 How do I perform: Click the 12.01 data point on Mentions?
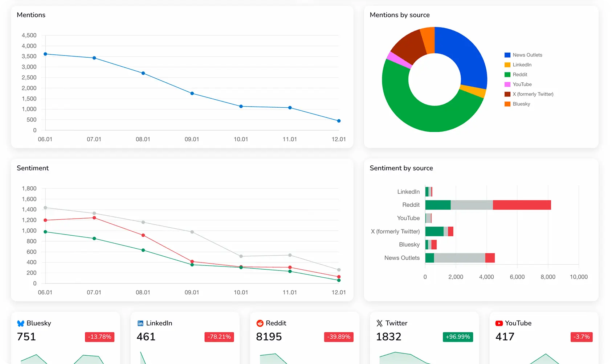(x=339, y=121)
